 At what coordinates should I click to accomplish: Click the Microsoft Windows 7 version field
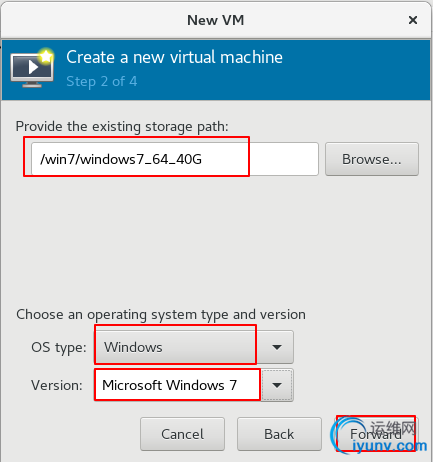pos(178,385)
